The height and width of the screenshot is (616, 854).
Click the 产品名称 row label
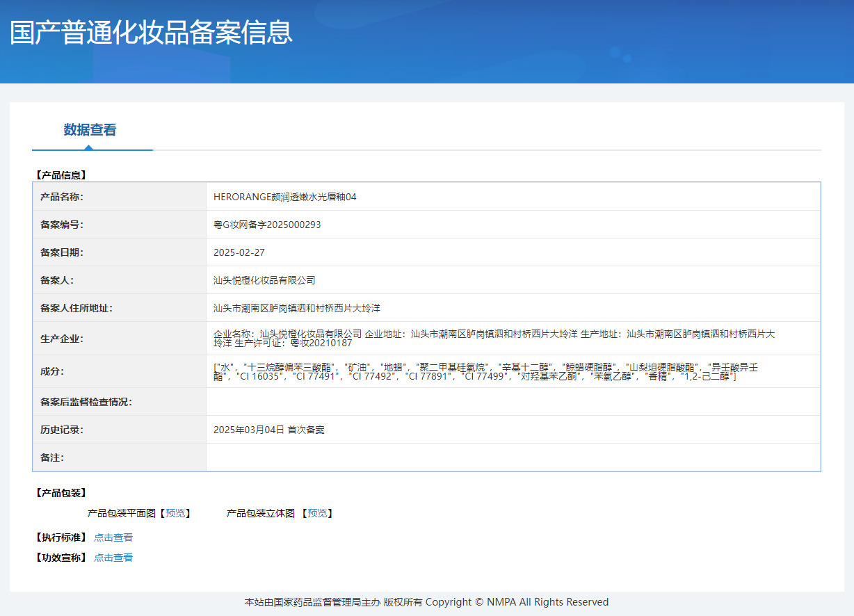pyautogui.click(x=62, y=197)
